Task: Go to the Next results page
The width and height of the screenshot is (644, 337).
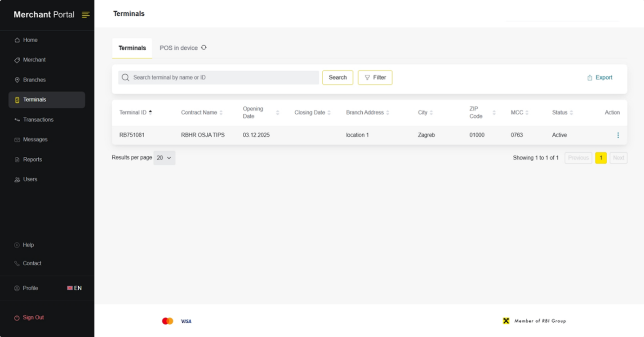Action: [x=618, y=158]
